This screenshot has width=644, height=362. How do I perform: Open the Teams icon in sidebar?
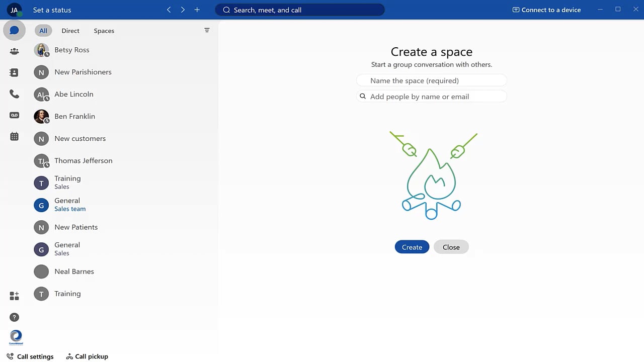pos(14,51)
